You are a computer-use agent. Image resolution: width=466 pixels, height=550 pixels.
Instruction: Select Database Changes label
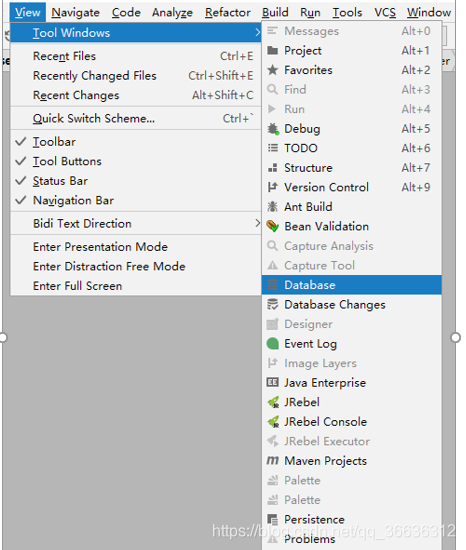coord(335,304)
